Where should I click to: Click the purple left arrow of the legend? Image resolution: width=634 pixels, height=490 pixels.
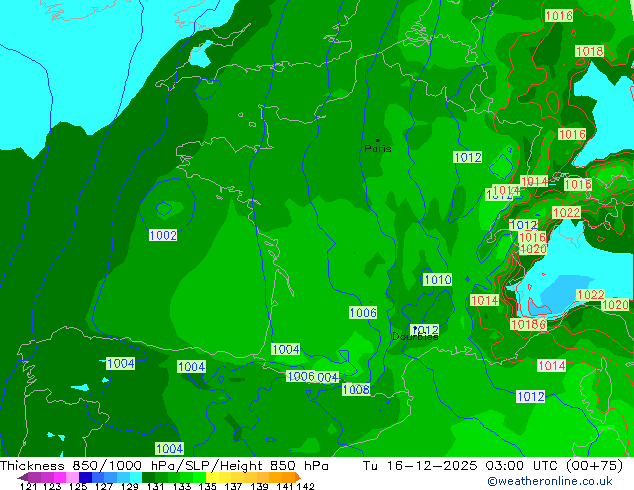(23, 477)
